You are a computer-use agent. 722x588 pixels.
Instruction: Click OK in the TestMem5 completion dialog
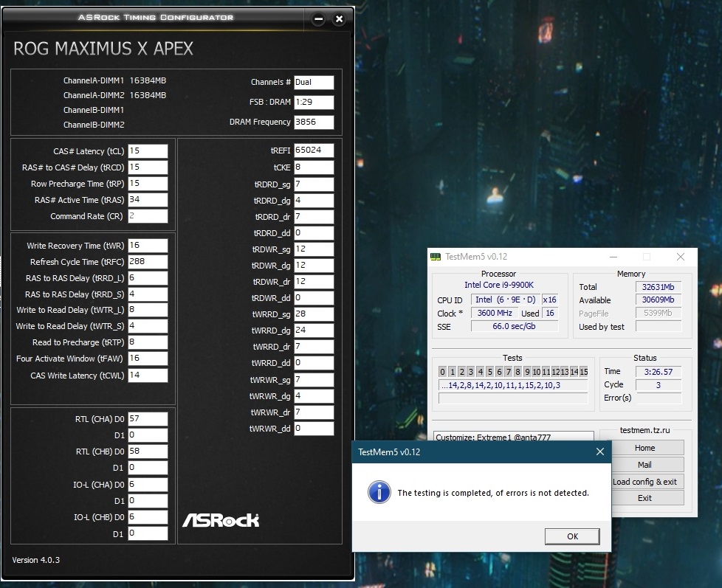[x=572, y=536]
